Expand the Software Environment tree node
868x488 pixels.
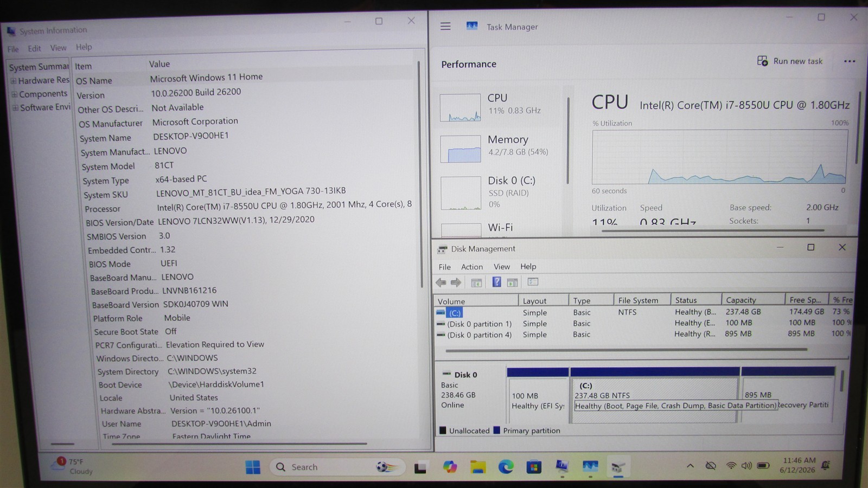(16, 108)
